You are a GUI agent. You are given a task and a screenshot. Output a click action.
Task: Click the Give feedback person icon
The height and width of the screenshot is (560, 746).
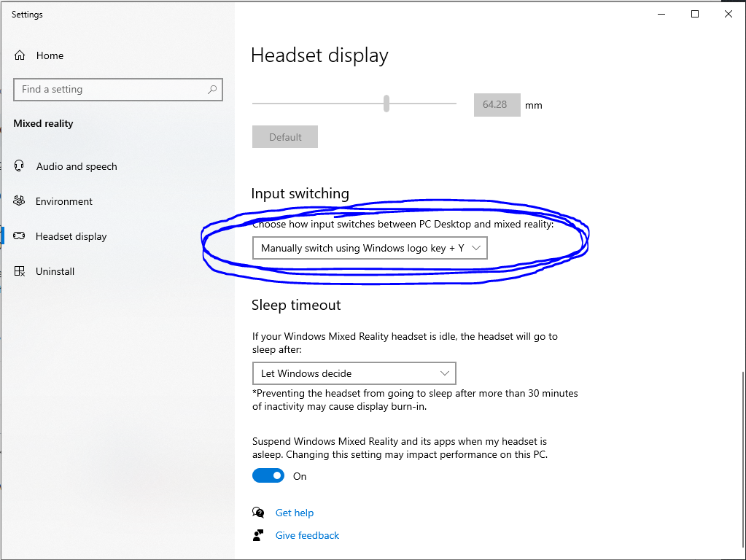(x=258, y=535)
